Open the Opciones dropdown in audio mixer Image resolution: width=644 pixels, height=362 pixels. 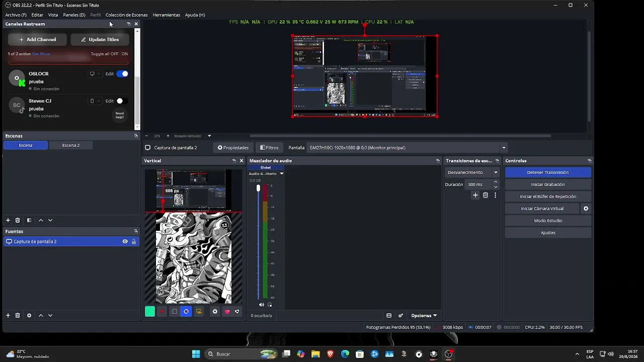(424, 315)
